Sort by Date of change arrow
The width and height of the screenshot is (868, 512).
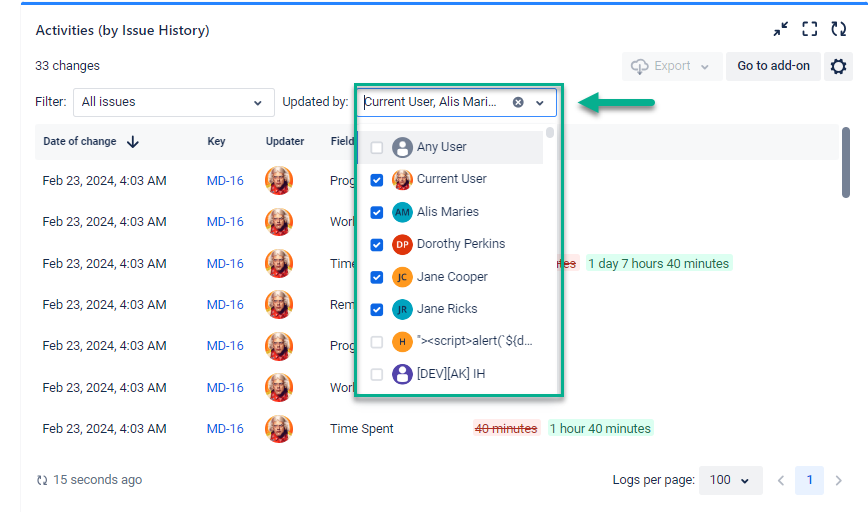click(x=133, y=142)
